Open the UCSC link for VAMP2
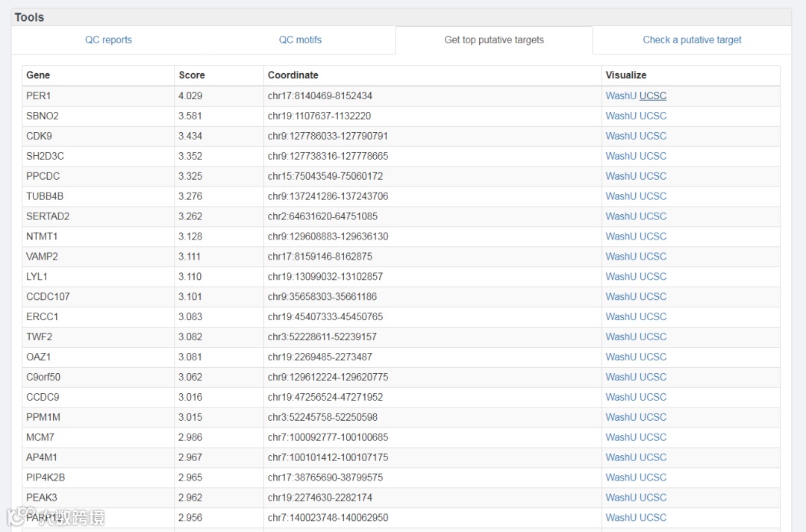The width and height of the screenshot is (806, 532). (x=653, y=256)
